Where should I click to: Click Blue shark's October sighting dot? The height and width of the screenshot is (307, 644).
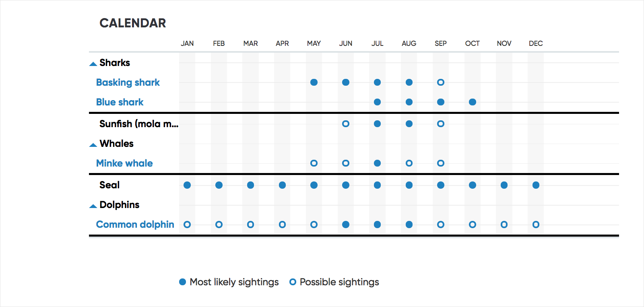click(473, 102)
